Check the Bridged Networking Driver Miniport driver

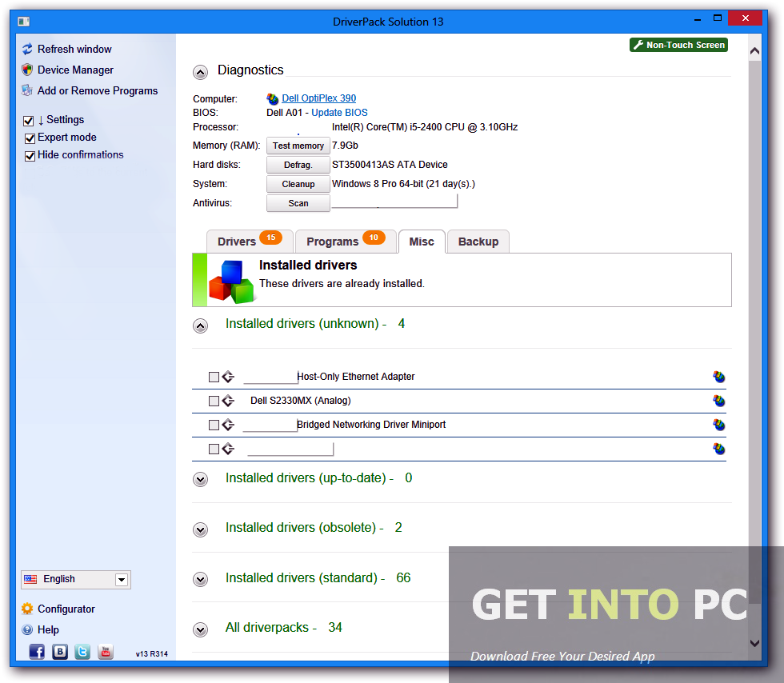pos(214,425)
